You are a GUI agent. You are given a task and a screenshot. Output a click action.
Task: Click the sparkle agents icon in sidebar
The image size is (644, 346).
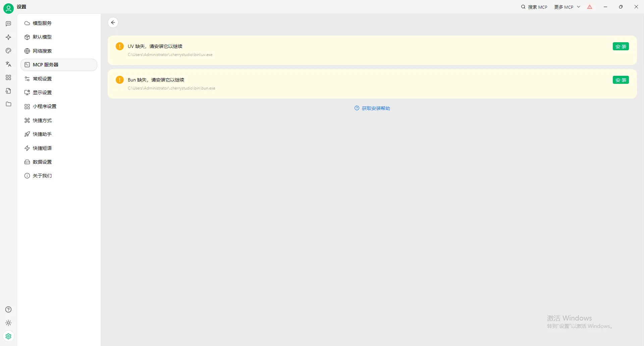tap(8, 37)
